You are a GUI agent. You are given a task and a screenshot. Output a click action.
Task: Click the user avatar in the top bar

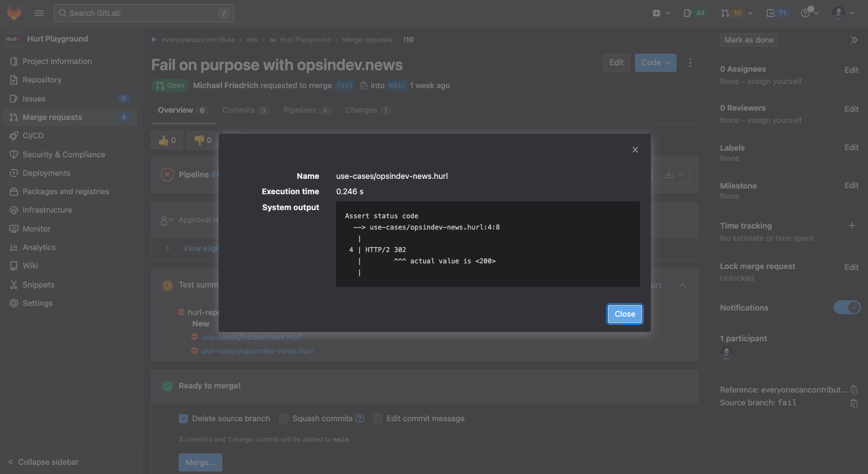point(838,13)
